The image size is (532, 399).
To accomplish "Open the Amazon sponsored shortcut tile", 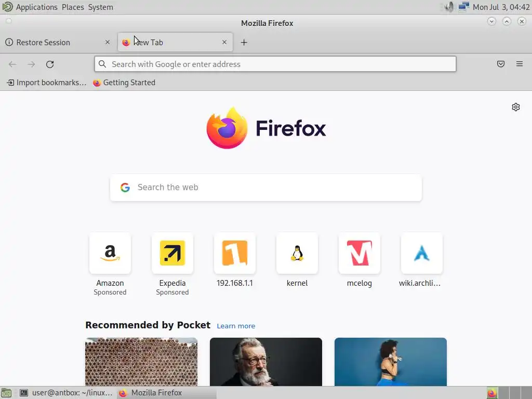I will [110, 253].
